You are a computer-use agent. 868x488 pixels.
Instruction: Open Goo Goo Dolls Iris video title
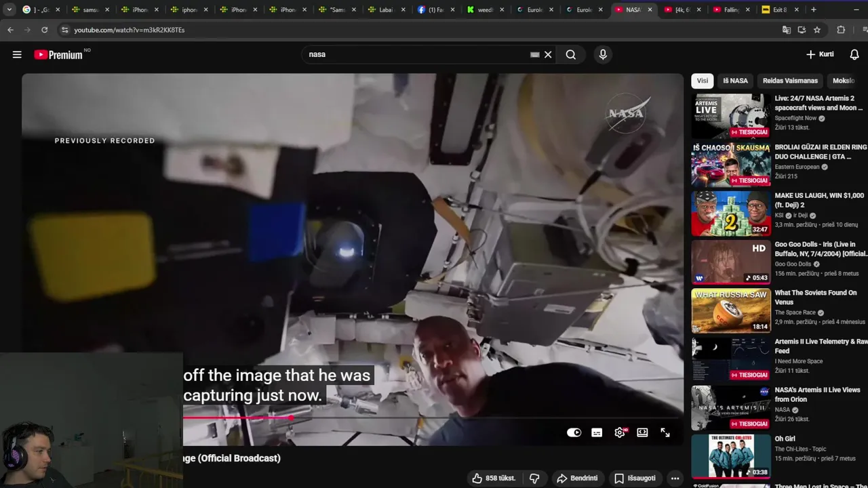pos(821,249)
